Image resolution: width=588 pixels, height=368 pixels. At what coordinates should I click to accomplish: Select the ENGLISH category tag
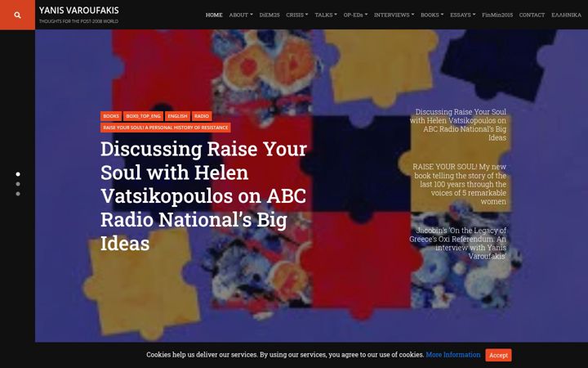pos(177,116)
